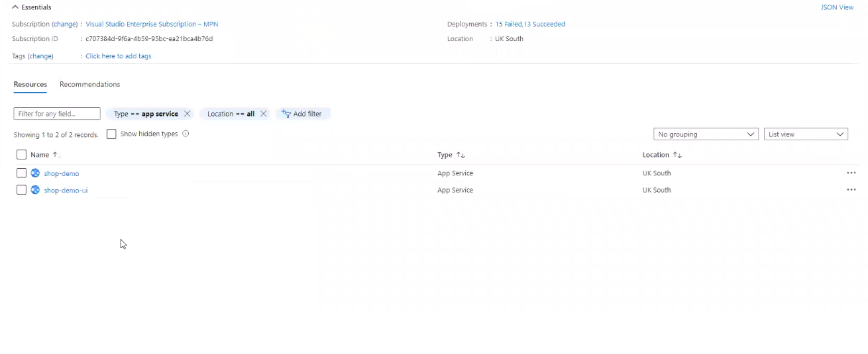
Task: Open the more options menu for shop-demo
Action: pos(851,173)
